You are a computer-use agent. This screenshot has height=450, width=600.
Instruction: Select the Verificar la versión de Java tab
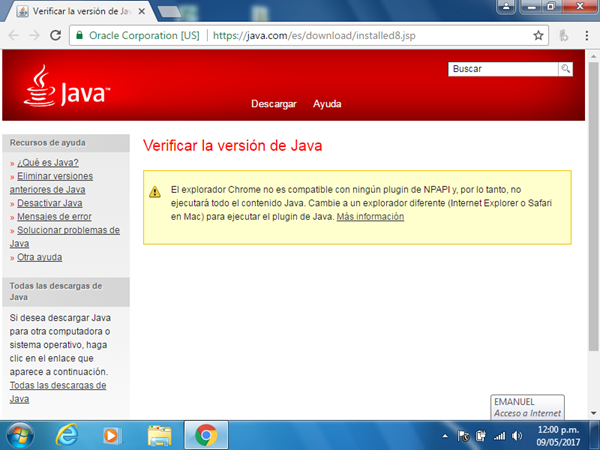78,11
